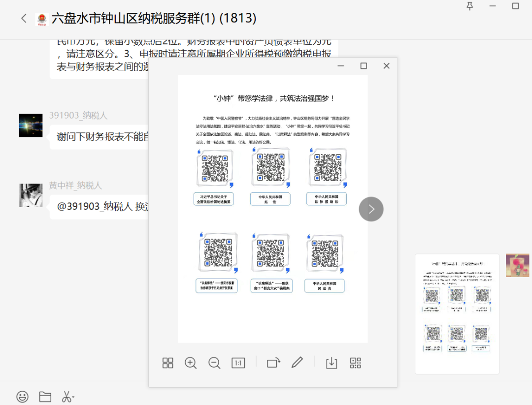Screen dimensions: 532x405
Task: Select the screenshot scissors tool
Action: tap(68, 397)
